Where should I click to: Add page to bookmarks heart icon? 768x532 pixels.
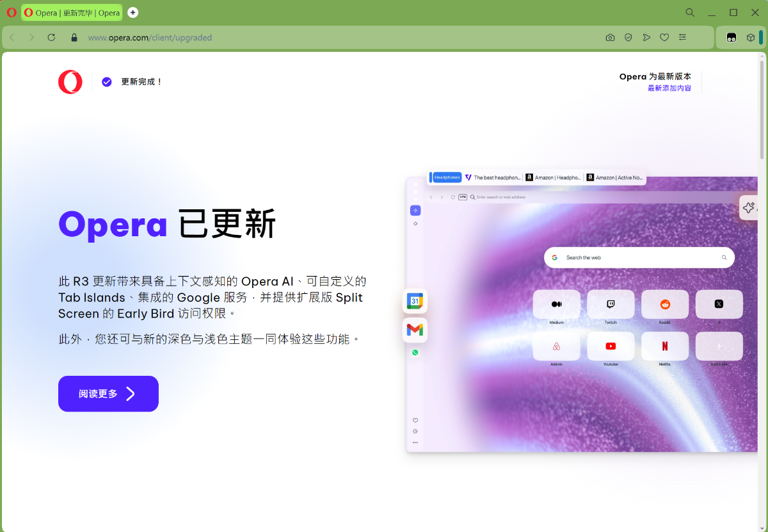(x=664, y=38)
